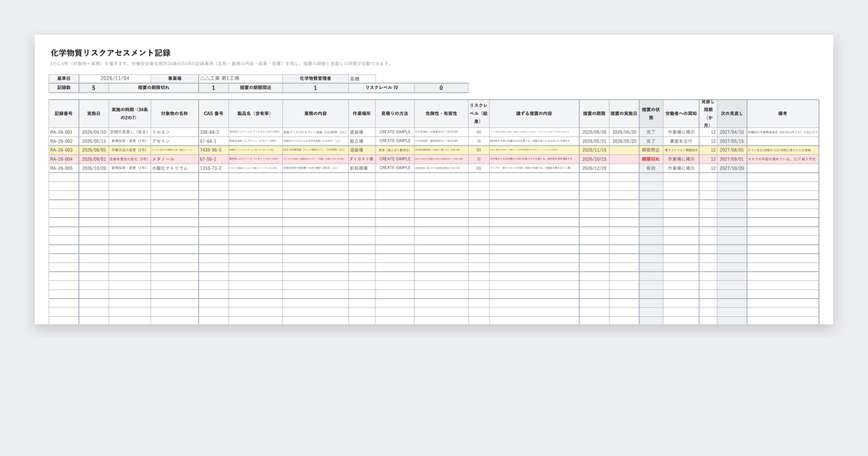Image resolution: width=868 pixels, height=456 pixels.
Task: Click the title 化学物質リスクアセスメント記録
Action: tap(111, 53)
